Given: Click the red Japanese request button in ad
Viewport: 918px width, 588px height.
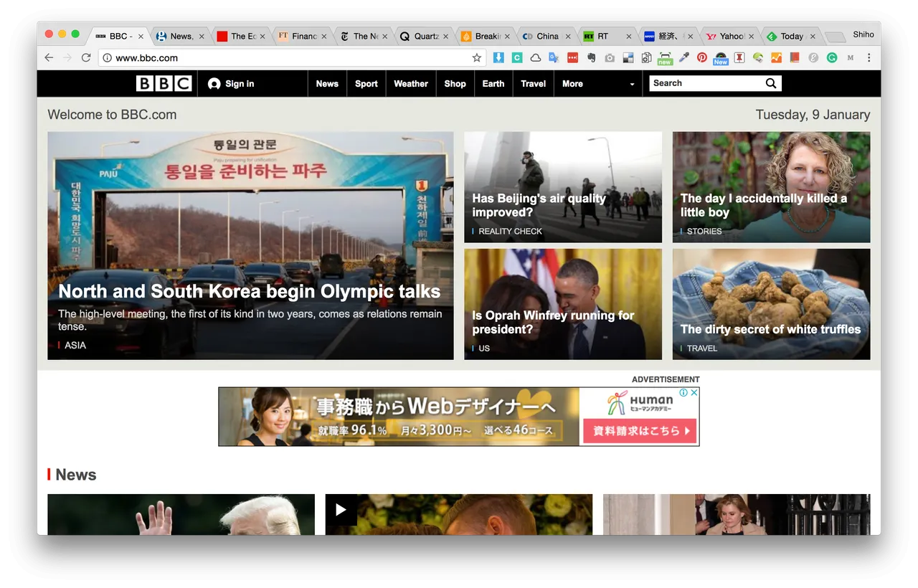Looking at the screenshot, I should pyautogui.click(x=639, y=431).
